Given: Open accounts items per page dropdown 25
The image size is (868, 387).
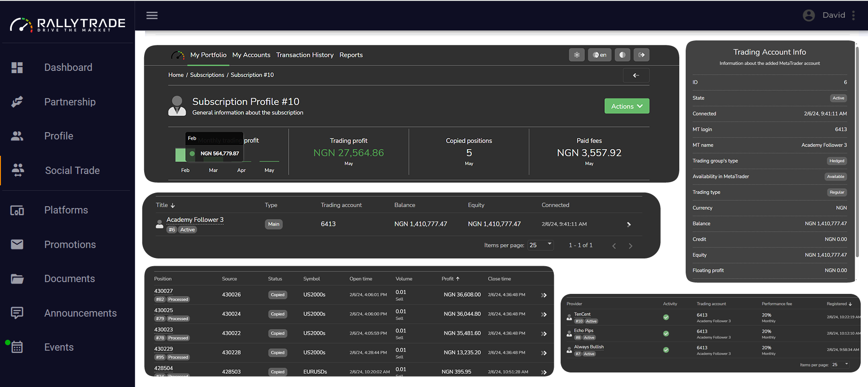Looking at the screenshot, I should pyautogui.click(x=541, y=245).
